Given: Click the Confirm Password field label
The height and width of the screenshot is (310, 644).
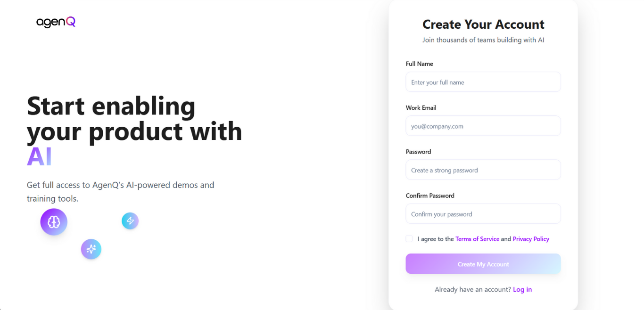Looking at the screenshot, I should tap(430, 196).
